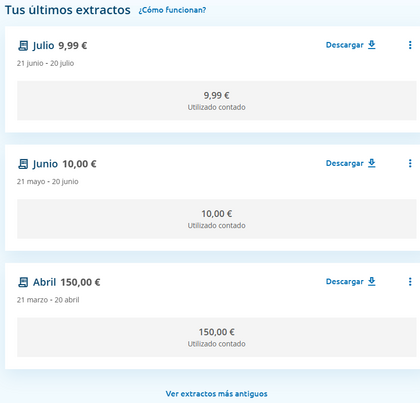The width and height of the screenshot is (420, 403).
Task: Click the Junio statement receipt icon
Action: tap(23, 164)
